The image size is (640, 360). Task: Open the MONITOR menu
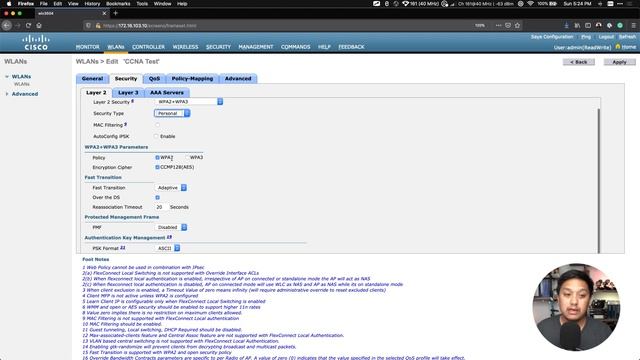coord(88,47)
